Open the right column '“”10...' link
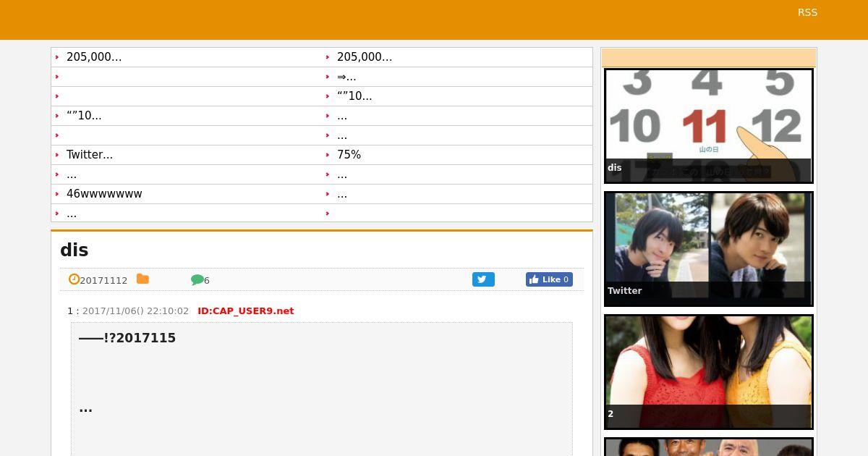This screenshot has width=868, height=456. click(x=354, y=96)
